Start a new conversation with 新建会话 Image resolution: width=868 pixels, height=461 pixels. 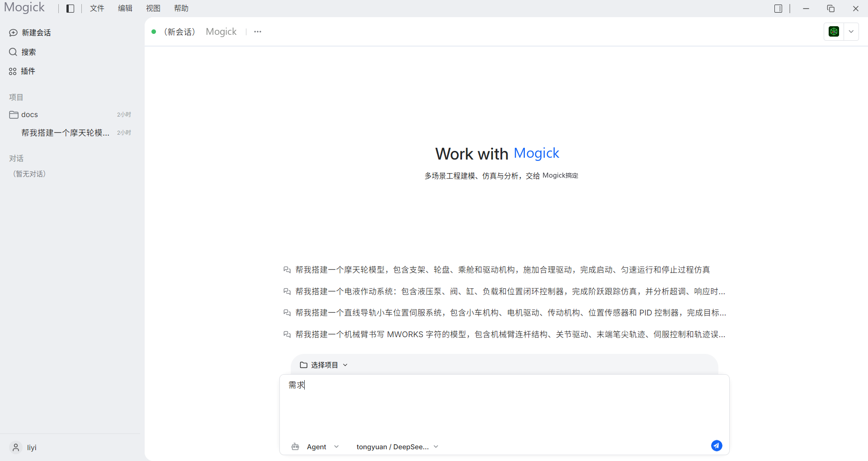pos(30,33)
